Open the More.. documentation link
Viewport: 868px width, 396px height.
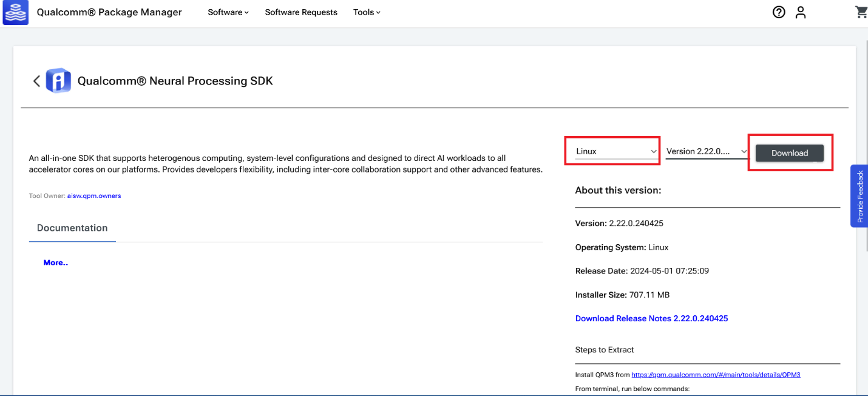(55, 262)
